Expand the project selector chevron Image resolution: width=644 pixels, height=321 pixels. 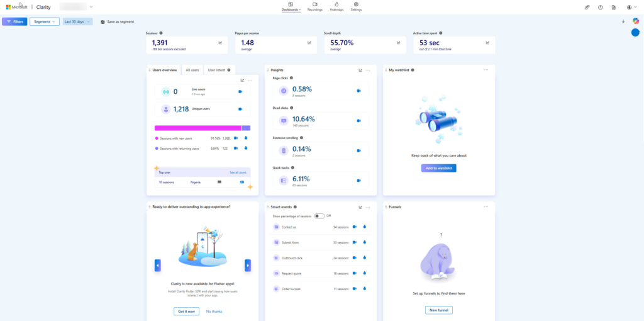click(91, 7)
